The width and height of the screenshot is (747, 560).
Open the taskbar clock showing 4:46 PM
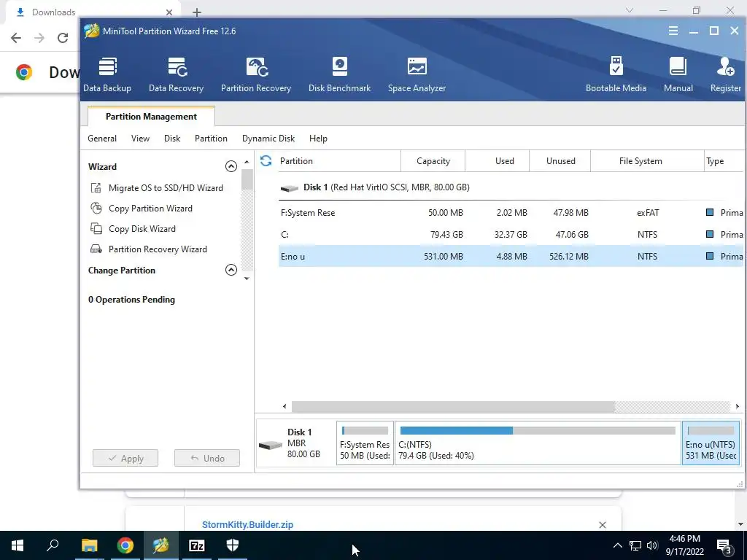click(684, 545)
